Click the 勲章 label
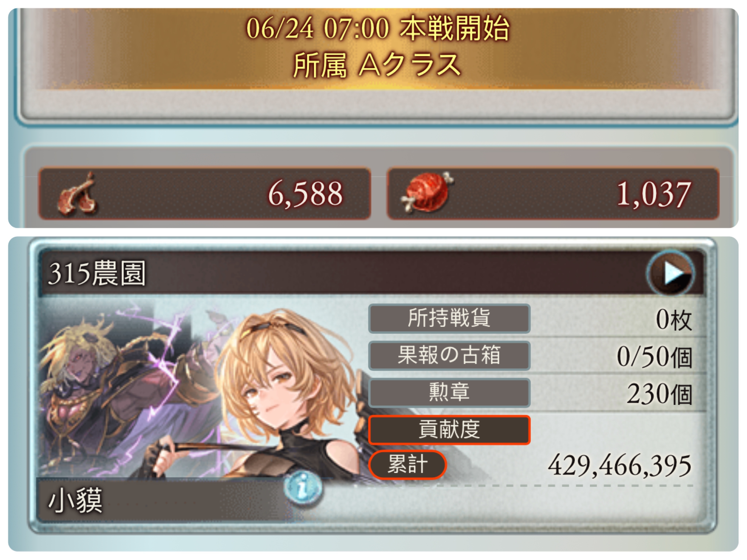This screenshot has height=560, width=747. (449, 392)
